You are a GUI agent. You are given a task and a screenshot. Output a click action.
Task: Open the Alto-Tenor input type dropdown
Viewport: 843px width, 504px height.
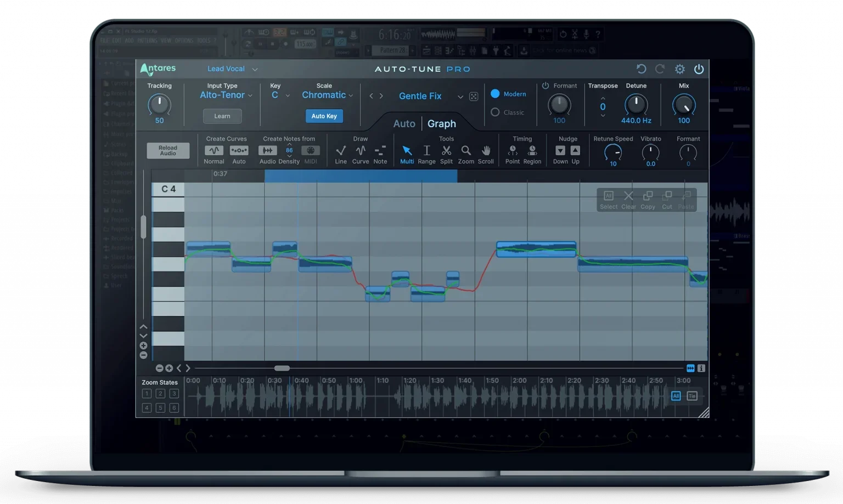[226, 95]
